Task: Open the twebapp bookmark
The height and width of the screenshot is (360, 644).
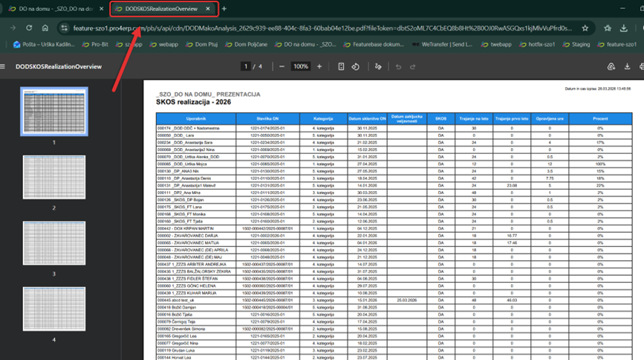Action: pyautogui.click(x=496, y=45)
